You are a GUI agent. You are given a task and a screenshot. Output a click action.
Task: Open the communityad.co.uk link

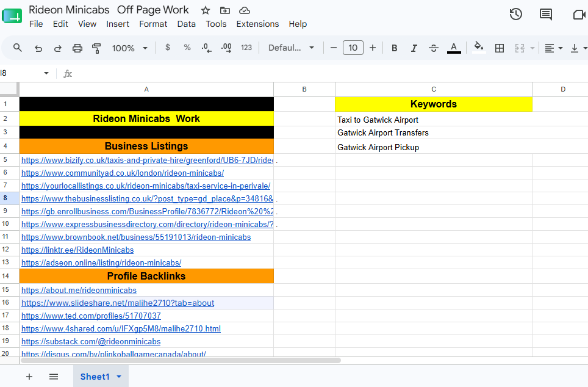click(x=123, y=173)
